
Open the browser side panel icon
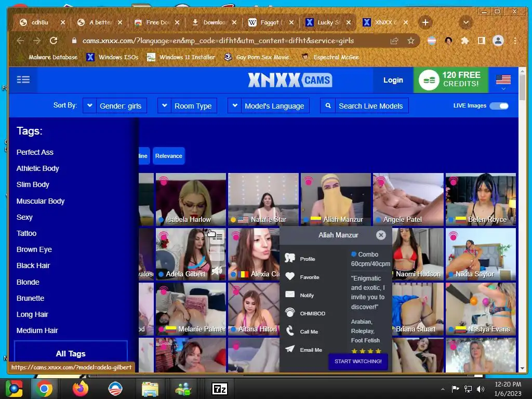[481, 41]
